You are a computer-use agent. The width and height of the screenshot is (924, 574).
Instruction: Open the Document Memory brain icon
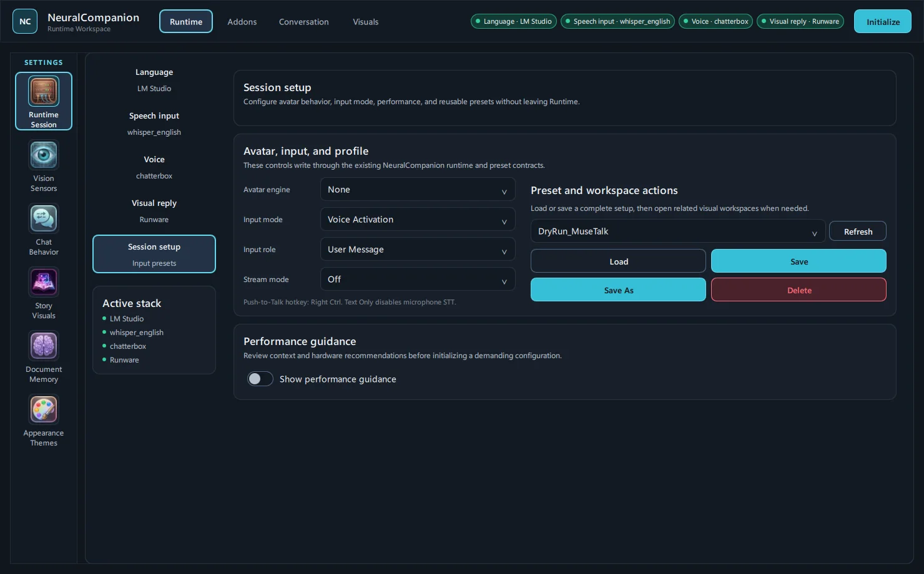coord(44,346)
